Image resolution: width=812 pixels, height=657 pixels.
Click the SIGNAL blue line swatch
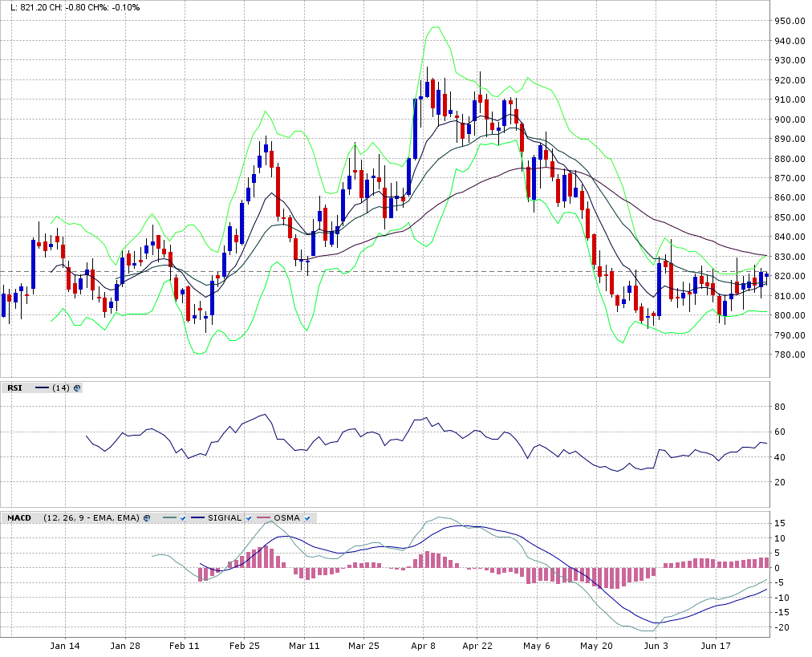tap(197, 518)
